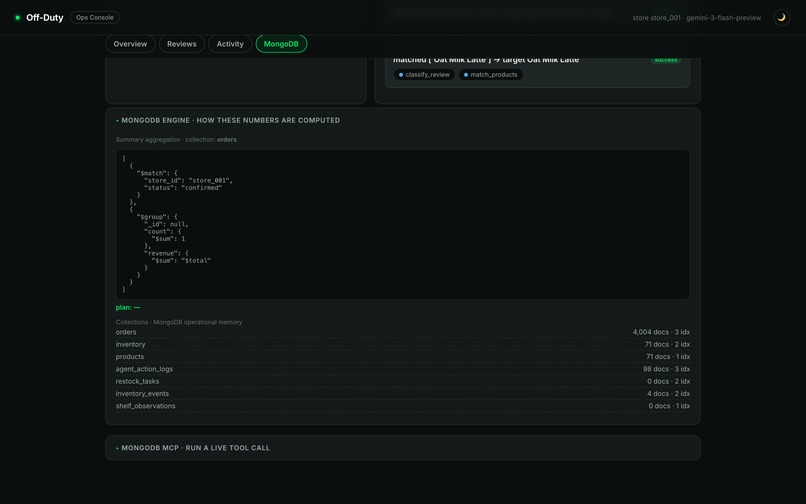The width and height of the screenshot is (806, 504).
Task: Expand MongoDB MCP live tool call section
Action: (402, 448)
